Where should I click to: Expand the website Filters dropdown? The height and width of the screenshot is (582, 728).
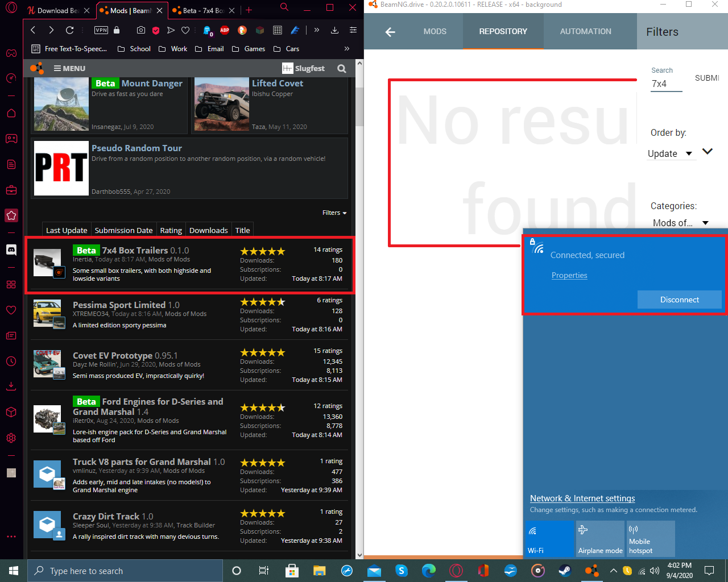click(334, 213)
